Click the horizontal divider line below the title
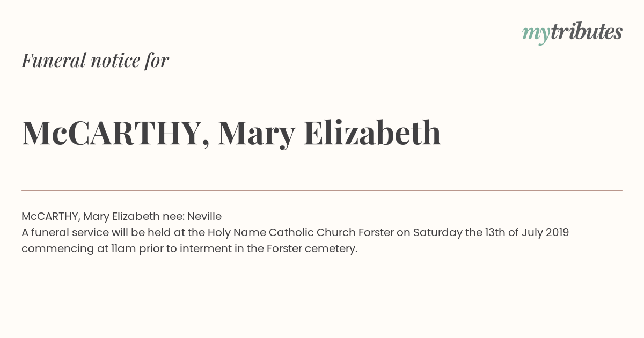644x338 pixels. tap(322, 190)
